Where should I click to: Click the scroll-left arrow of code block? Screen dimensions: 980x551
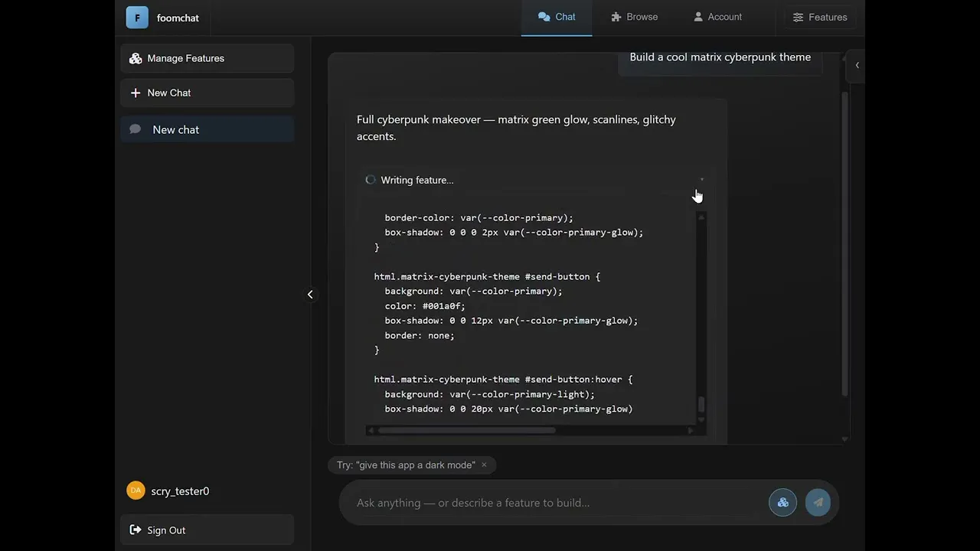(x=371, y=430)
